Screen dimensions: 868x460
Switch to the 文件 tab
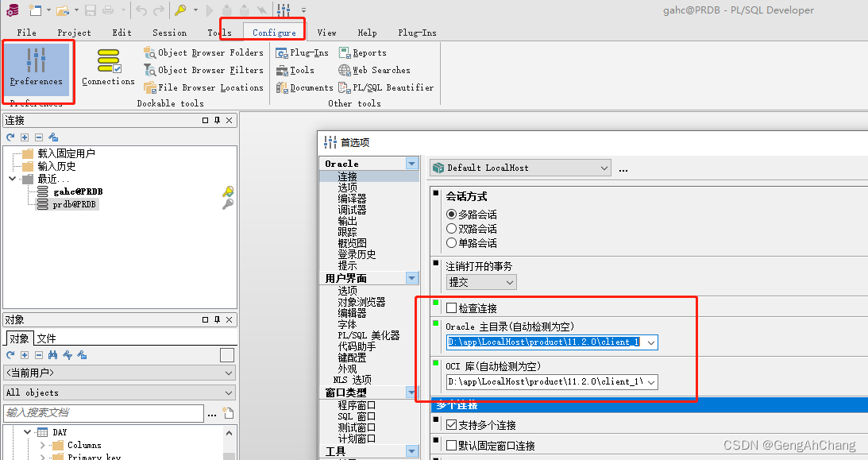pos(47,338)
